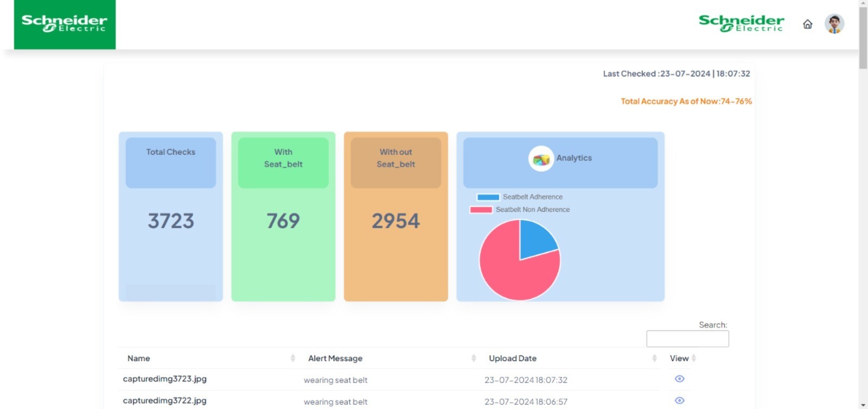Open the user profile avatar
This screenshot has width=868, height=409.
834,24
